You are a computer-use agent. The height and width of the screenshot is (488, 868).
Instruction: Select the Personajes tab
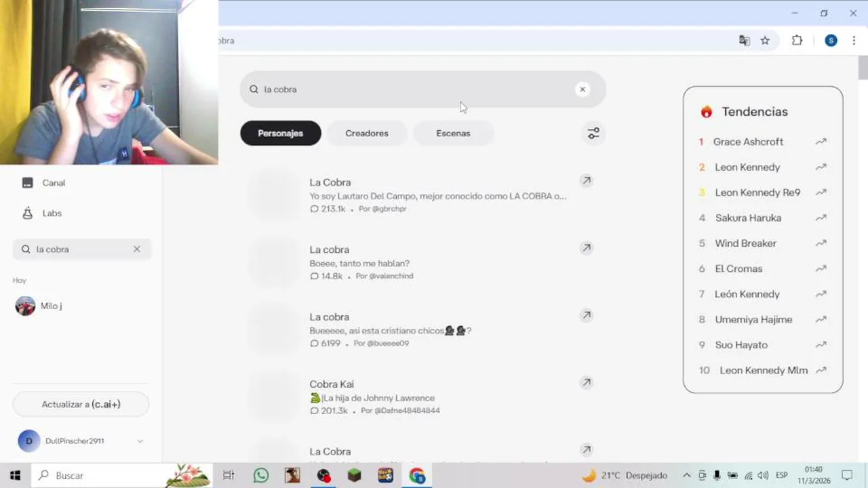pos(281,134)
